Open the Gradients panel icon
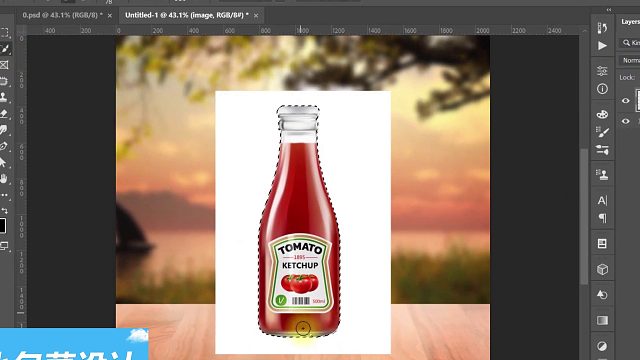Viewport: 640px width, 360px height. [602, 320]
